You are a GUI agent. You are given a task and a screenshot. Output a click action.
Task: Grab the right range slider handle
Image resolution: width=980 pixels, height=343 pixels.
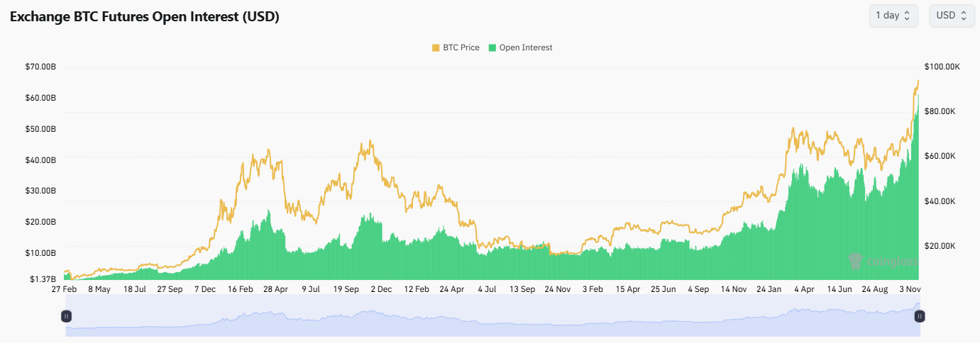pos(919,316)
